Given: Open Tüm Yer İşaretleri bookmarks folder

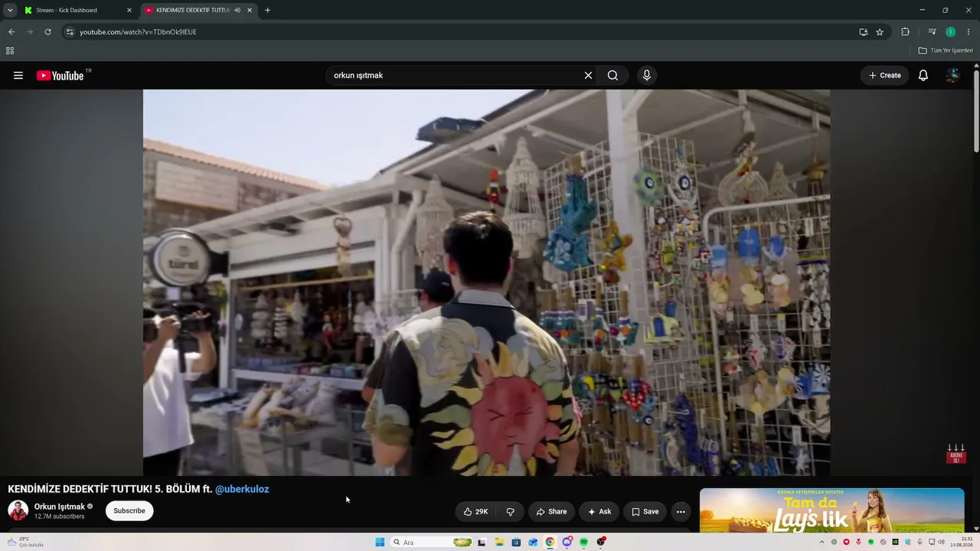Looking at the screenshot, I should (x=946, y=51).
